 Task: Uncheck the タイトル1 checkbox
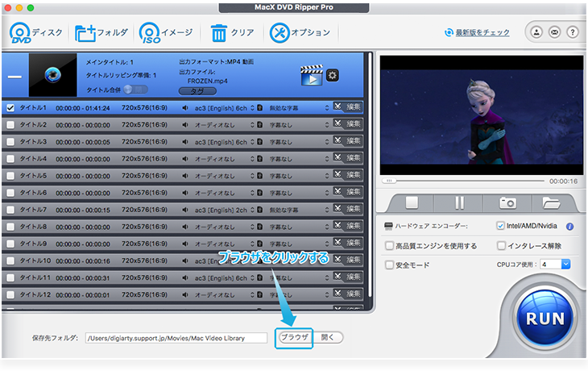click(x=10, y=108)
